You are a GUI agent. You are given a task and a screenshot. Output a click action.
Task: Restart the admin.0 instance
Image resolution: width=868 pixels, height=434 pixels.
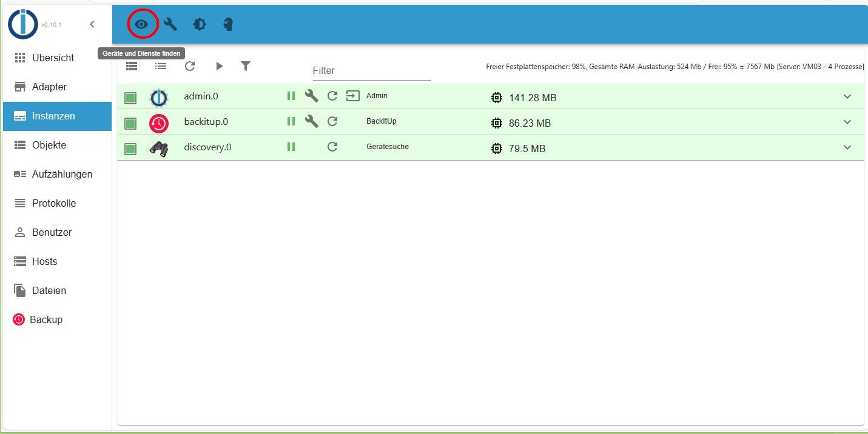(332, 96)
